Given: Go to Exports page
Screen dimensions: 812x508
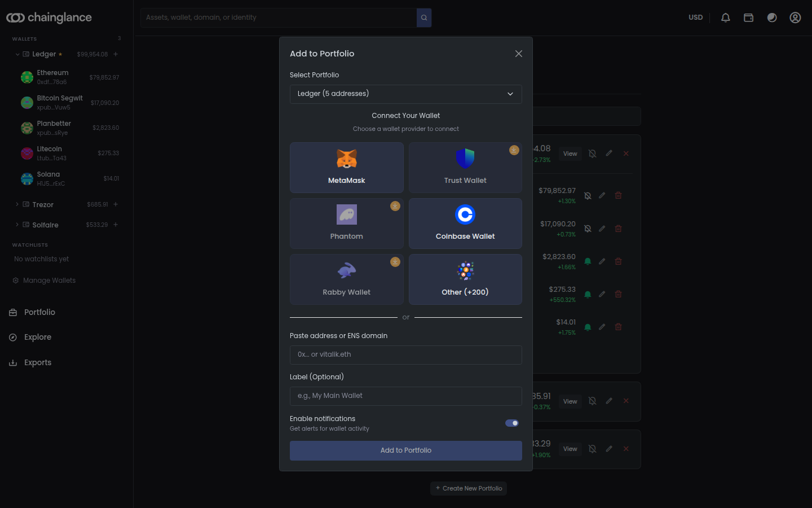Looking at the screenshot, I should [30, 362].
